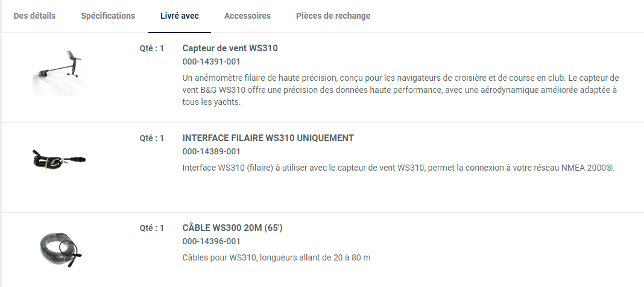Viewport: 644px width, 287px height.
Task: Open the Capteur de vent WS310 title
Action: click(230, 48)
